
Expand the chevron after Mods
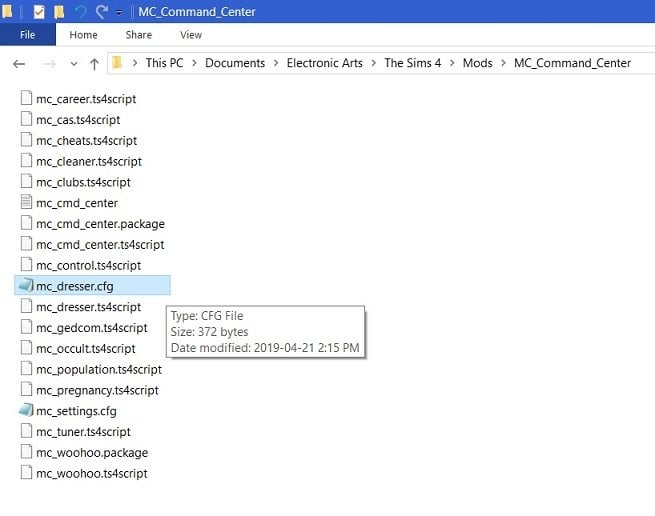[503, 63]
